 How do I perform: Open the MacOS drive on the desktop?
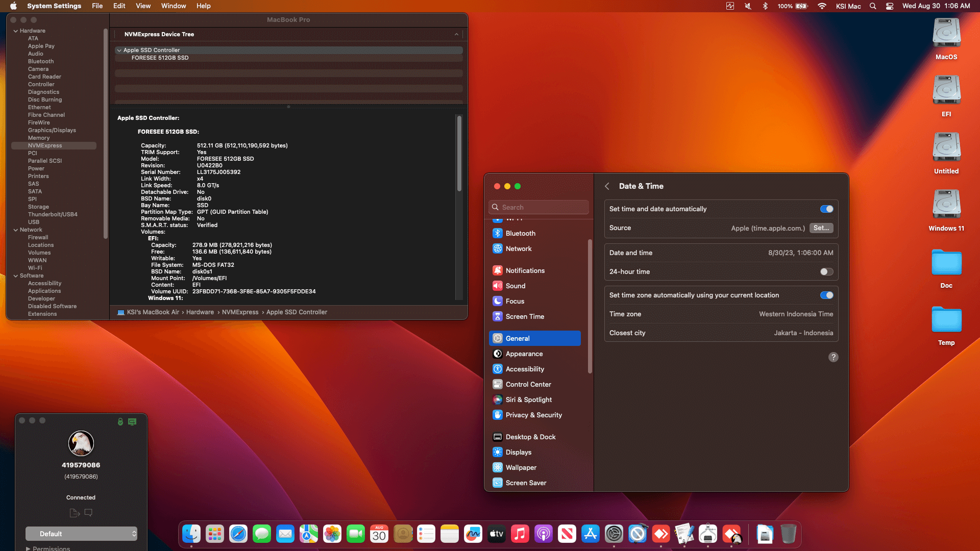pyautogui.click(x=946, y=34)
